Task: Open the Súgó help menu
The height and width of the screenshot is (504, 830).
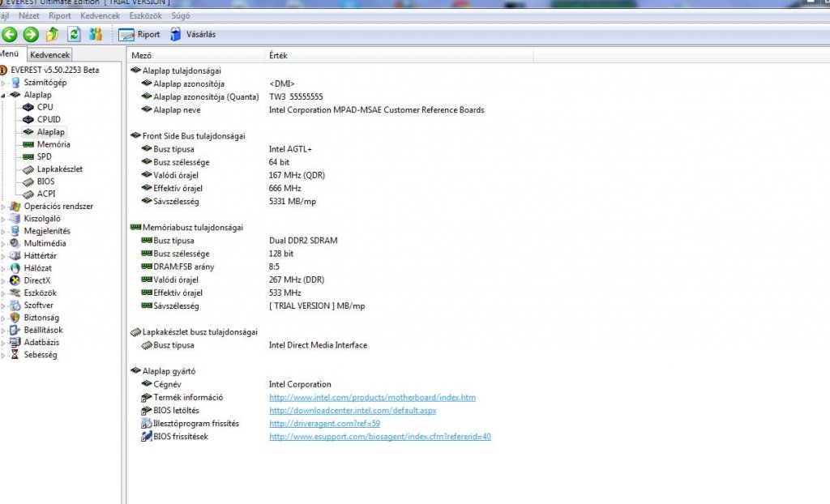Action: pyautogui.click(x=181, y=16)
